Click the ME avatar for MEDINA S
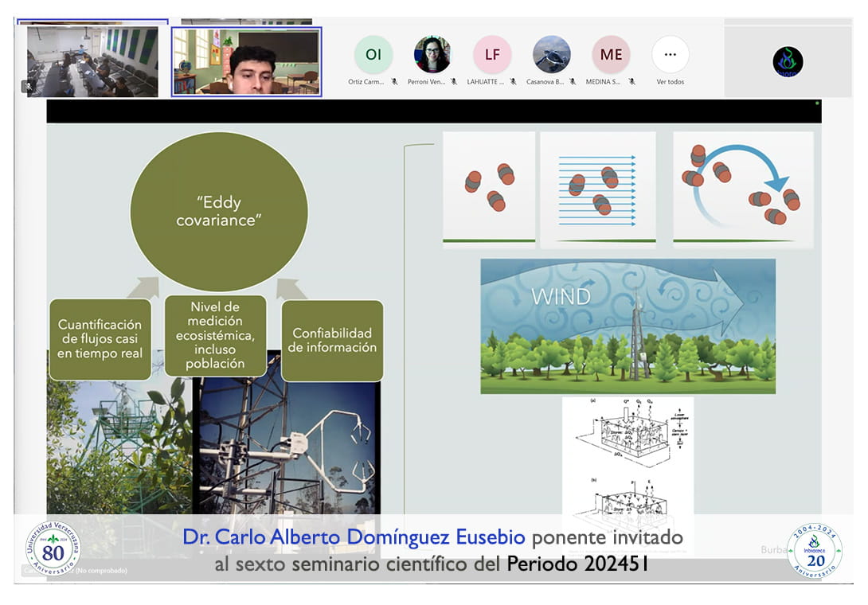Viewport: 868px width, 605px height. (611, 55)
